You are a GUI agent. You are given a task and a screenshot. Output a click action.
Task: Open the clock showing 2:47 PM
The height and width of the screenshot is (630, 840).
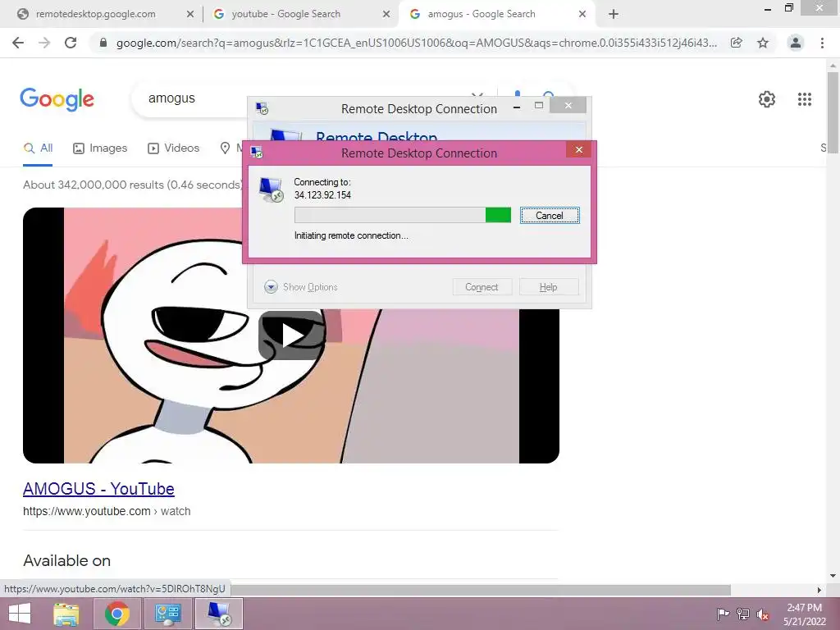(x=804, y=614)
